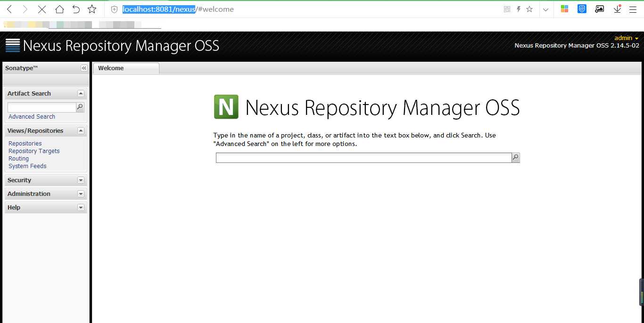The image size is (644, 323).
Task: Open the QR code icon in the address bar
Action: pos(507,9)
